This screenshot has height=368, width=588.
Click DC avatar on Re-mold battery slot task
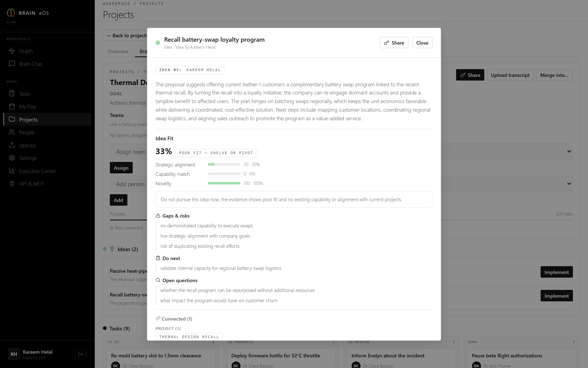pos(115,365)
